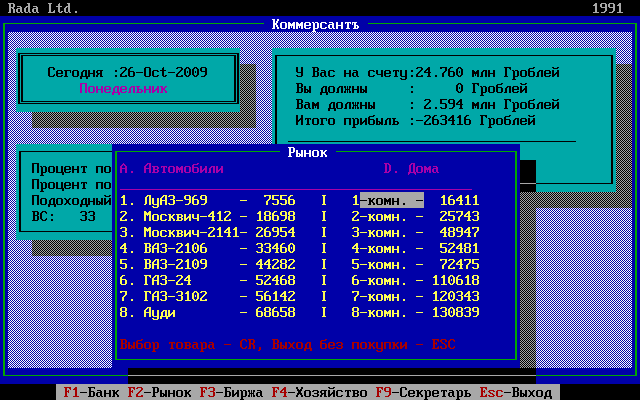Select the ГАЗ-24 car row
Viewport: 640px width, 400px height.
pos(207,280)
